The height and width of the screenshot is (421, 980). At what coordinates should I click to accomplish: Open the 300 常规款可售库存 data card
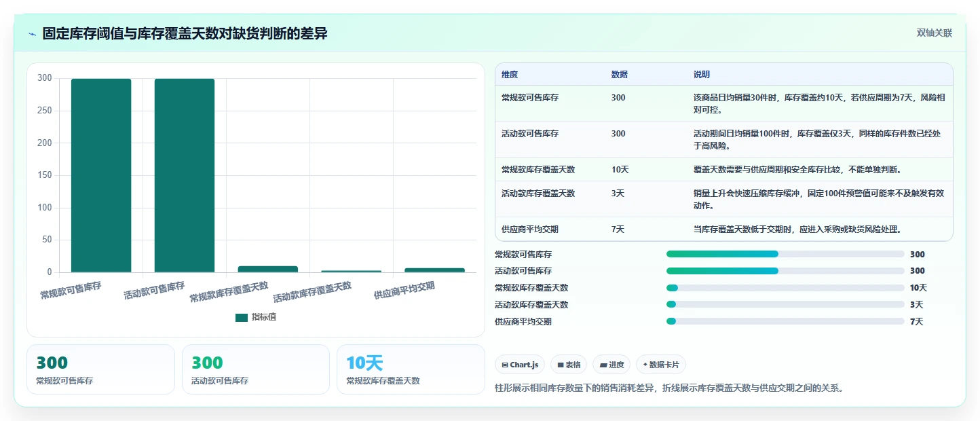(100, 369)
